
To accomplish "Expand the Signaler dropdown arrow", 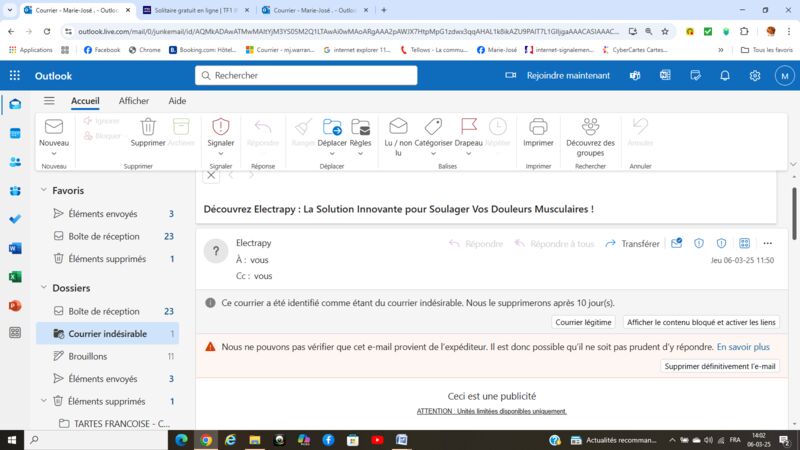I will (221, 155).
